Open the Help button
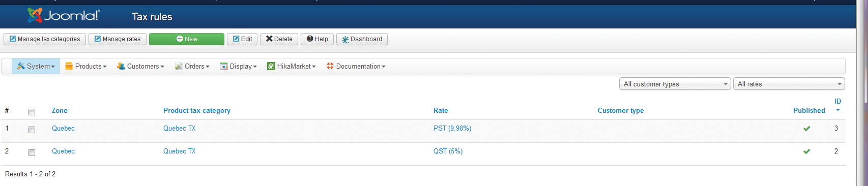The width and height of the screenshot is (868, 186). [x=317, y=39]
